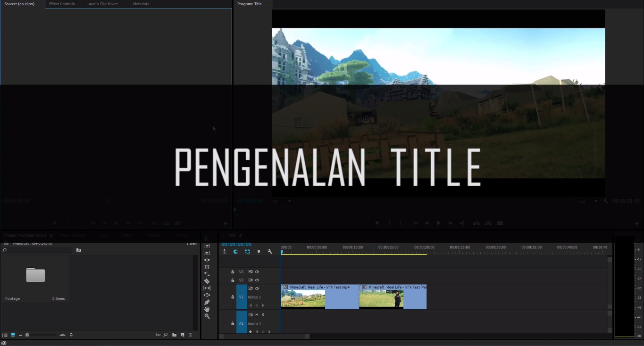Select the Zoom tool
The width and height of the screenshot is (644, 346).
click(207, 316)
